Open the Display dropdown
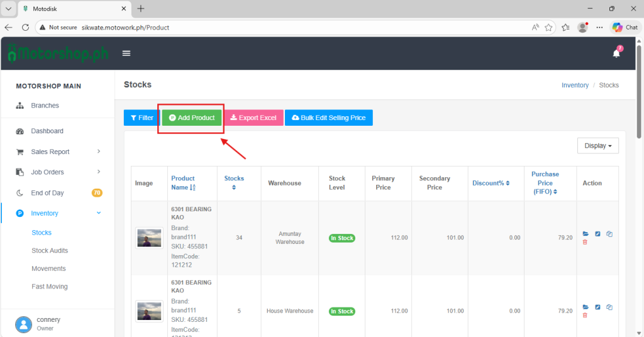The width and height of the screenshot is (644, 337). coord(597,146)
